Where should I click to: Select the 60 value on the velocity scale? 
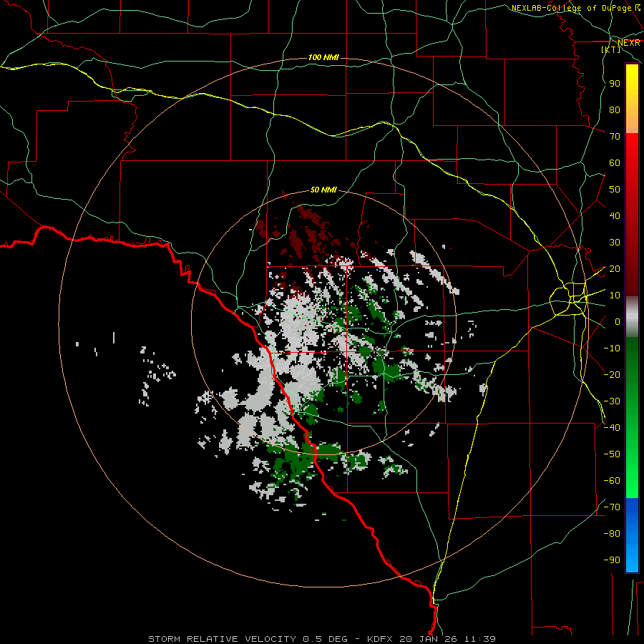coord(615,162)
